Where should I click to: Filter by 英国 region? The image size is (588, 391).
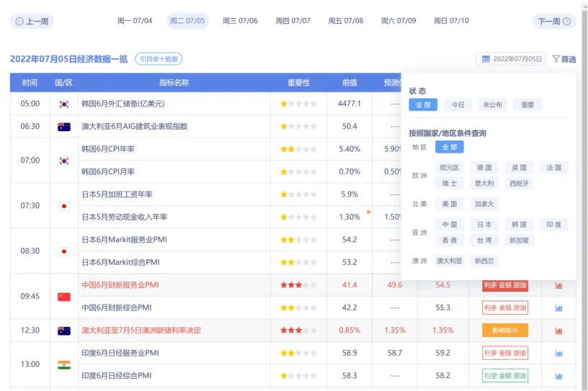(519, 168)
